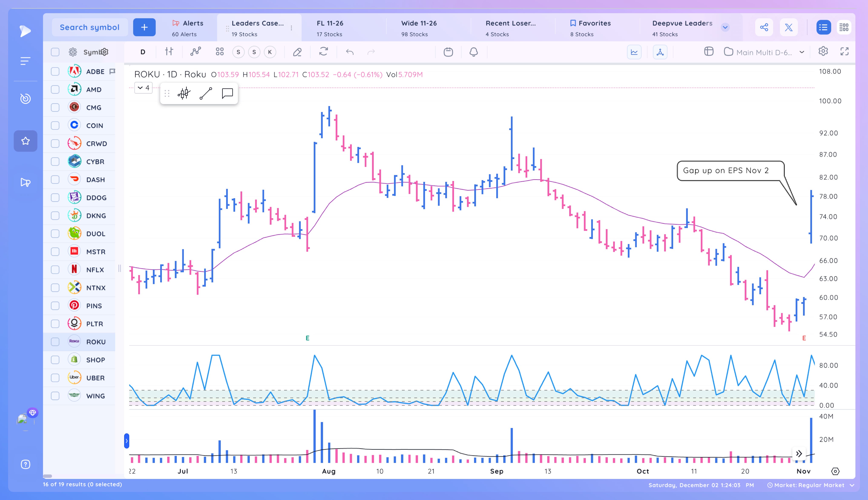The image size is (868, 500).
Task: Open the D timeframe selector
Action: (143, 52)
